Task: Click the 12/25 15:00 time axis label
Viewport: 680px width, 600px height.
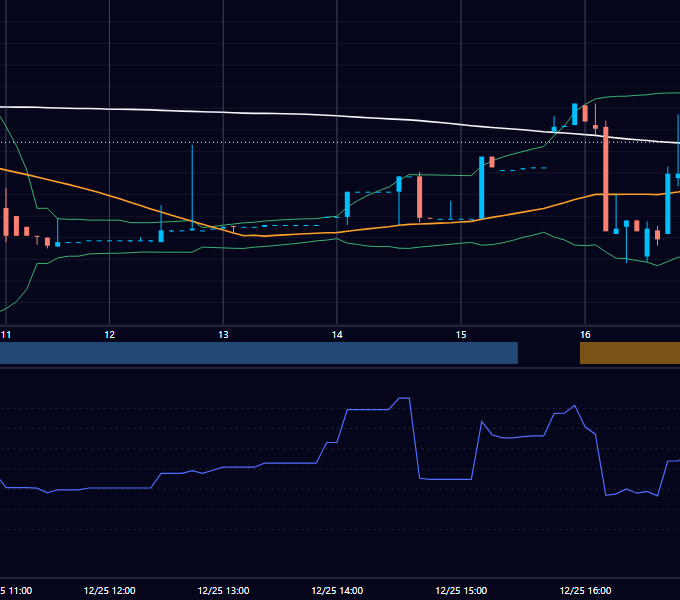Action: click(x=461, y=590)
